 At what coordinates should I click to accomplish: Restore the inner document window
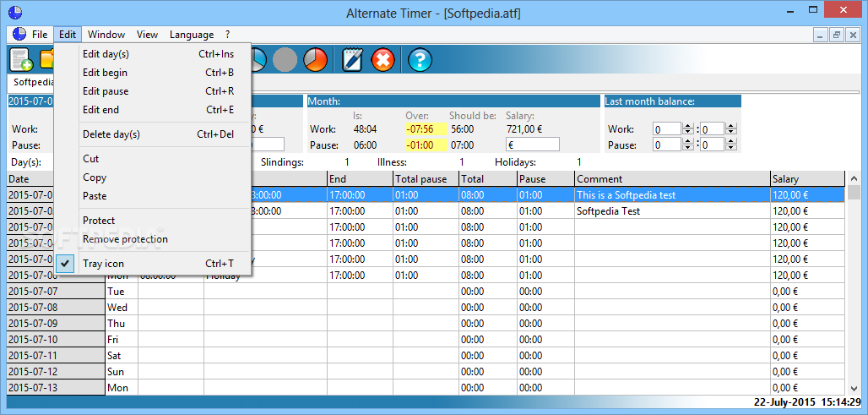pyautogui.click(x=837, y=35)
